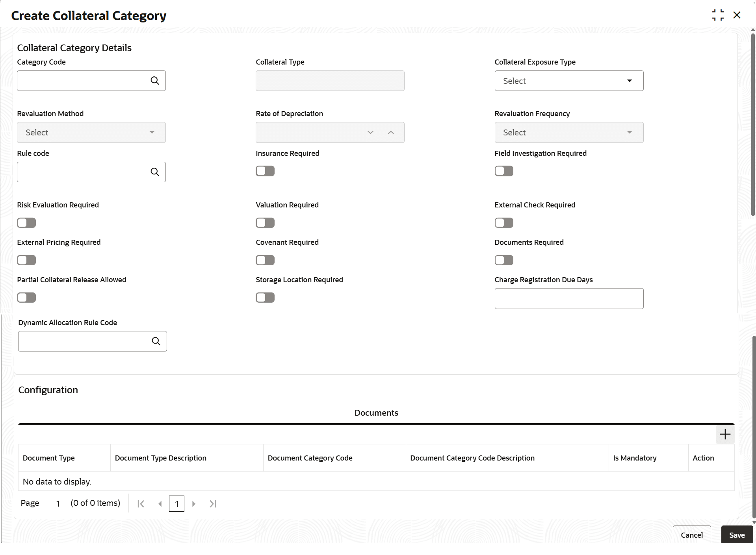The height and width of the screenshot is (555, 756).
Task: Enable Documents Required switch
Action: [x=504, y=260]
